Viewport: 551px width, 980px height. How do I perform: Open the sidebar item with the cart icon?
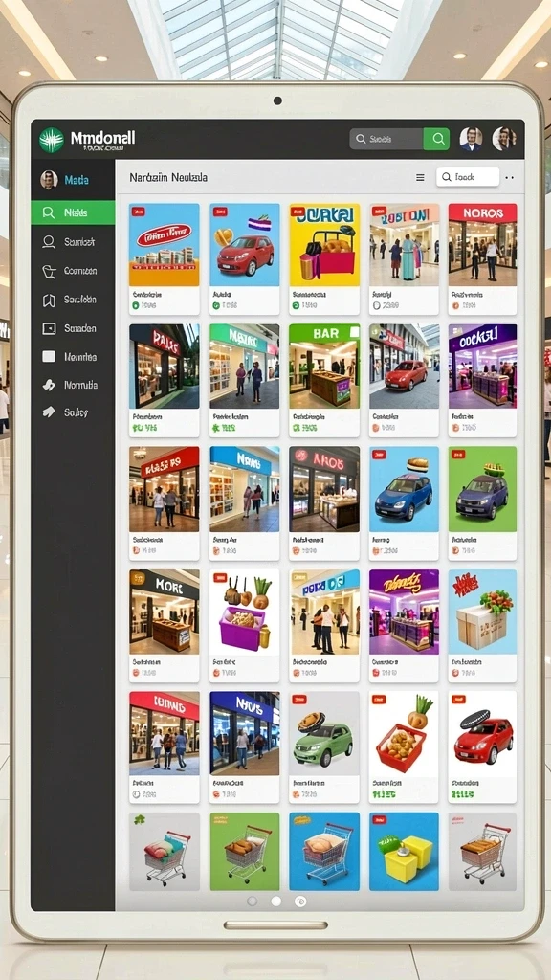click(73, 271)
